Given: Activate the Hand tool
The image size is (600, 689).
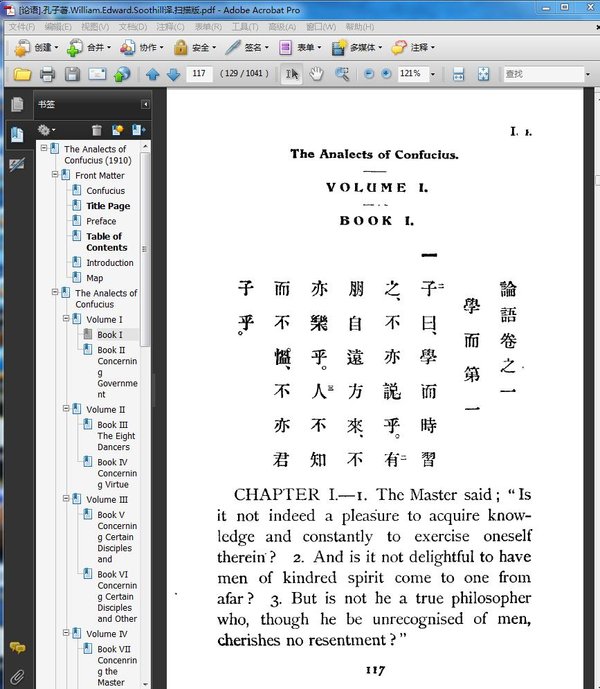Looking at the screenshot, I should [x=316, y=73].
